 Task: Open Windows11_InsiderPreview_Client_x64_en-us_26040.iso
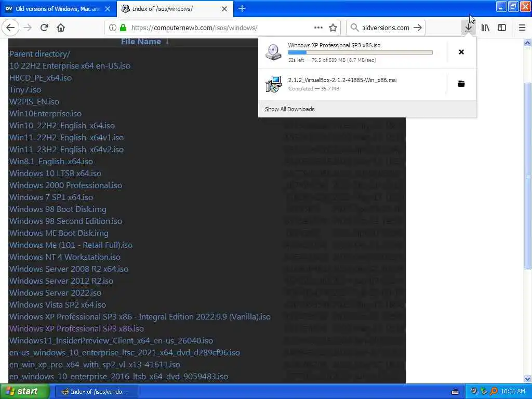pyautogui.click(x=111, y=341)
